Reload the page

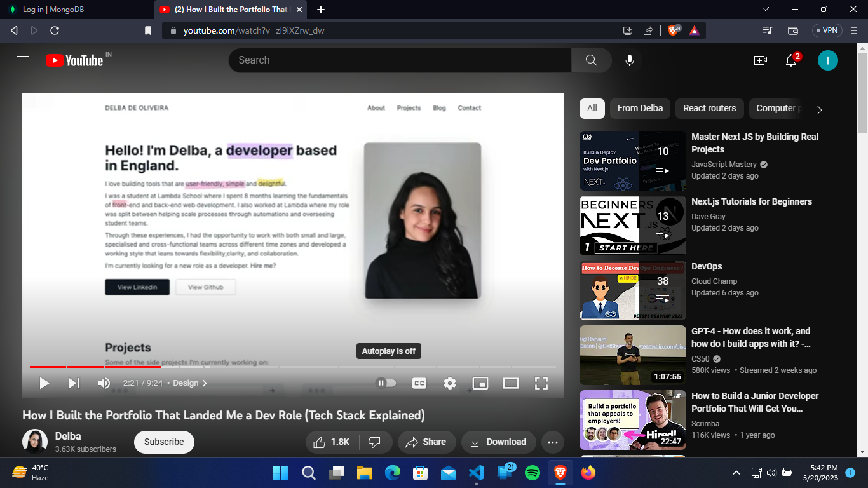tap(55, 30)
